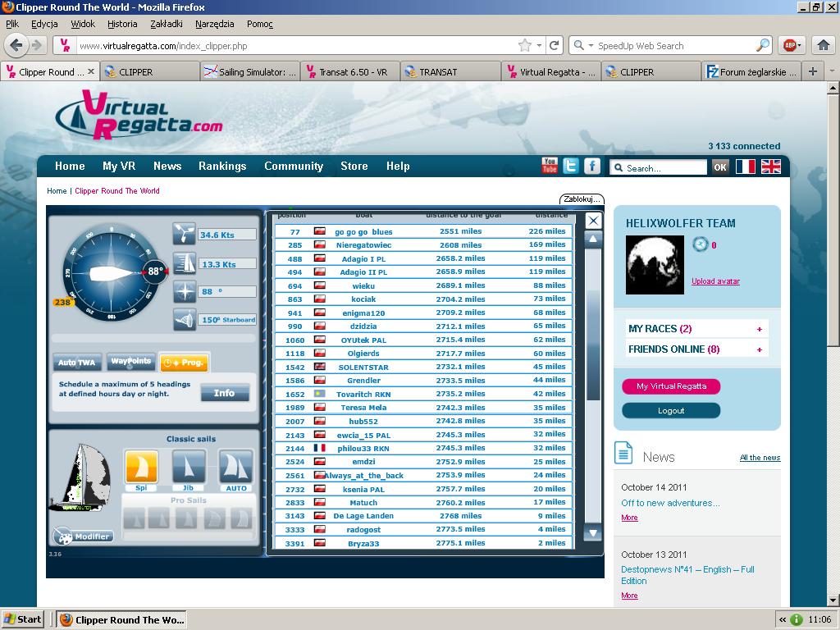Click the wind speed icon
This screenshot has width=840, height=630.
point(184,234)
